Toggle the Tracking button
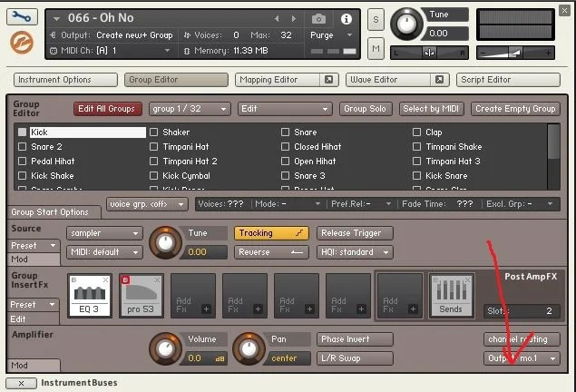The image size is (576, 392). (x=271, y=233)
